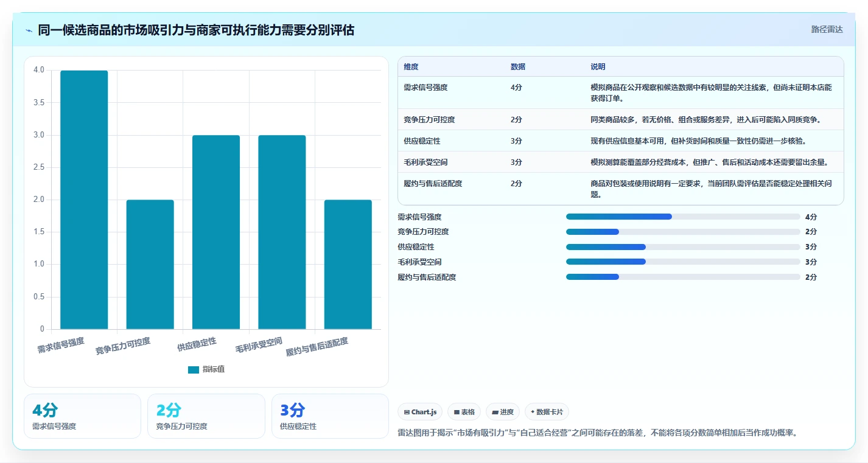Click the 履约与售后适配度 x-axis label
This screenshot has height=463, width=868.
click(x=317, y=347)
